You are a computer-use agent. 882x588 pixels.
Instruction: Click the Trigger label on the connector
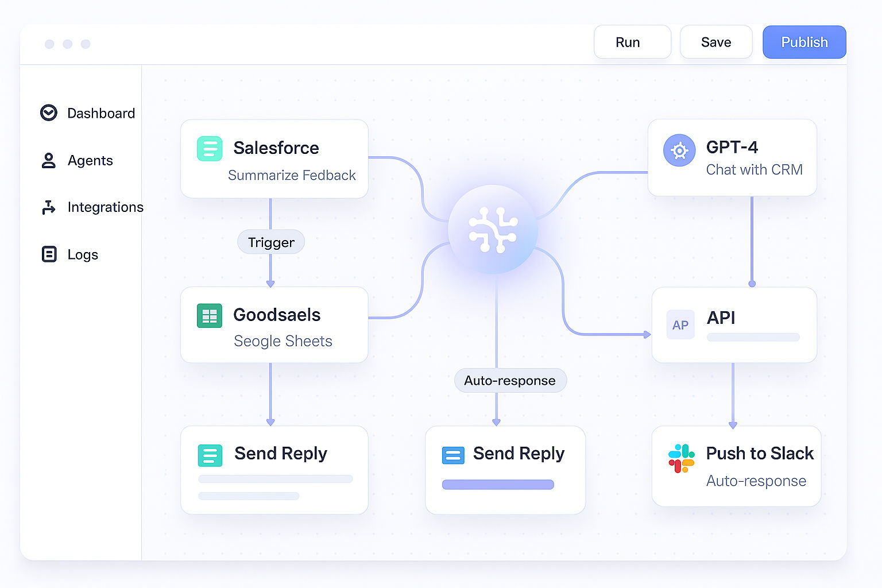click(x=270, y=242)
